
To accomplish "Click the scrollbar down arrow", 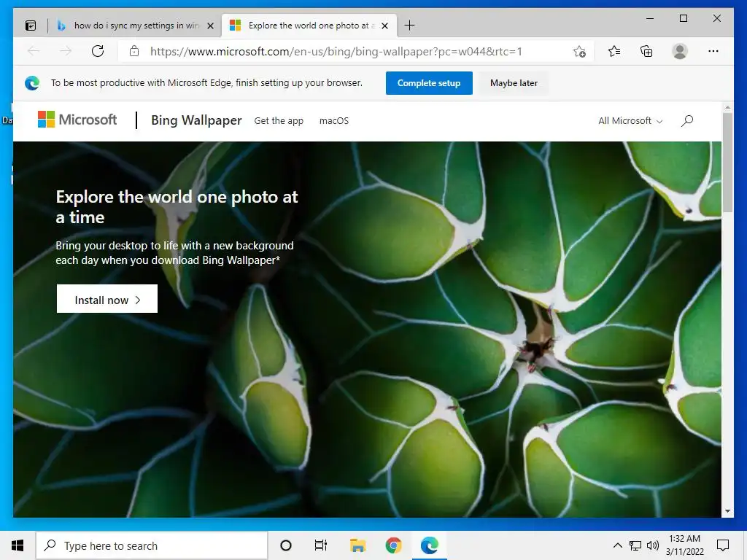I will click(727, 511).
